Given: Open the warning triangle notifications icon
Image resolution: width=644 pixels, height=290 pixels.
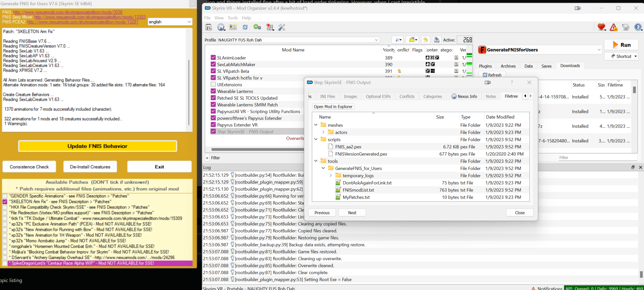Looking at the screenshot, I should (x=613, y=27).
